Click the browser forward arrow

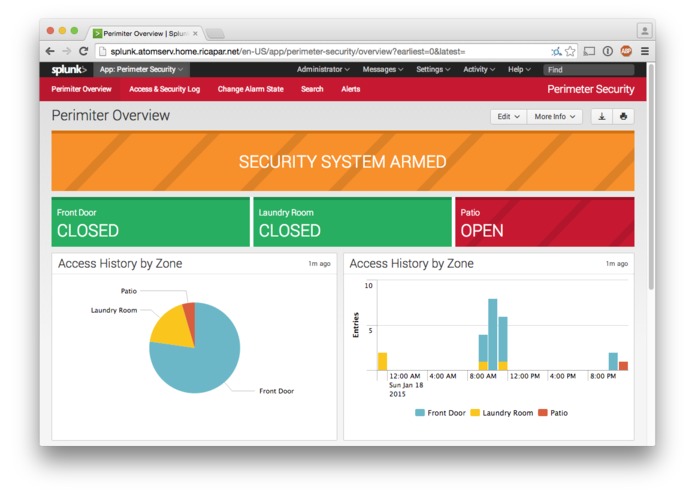coord(66,51)
